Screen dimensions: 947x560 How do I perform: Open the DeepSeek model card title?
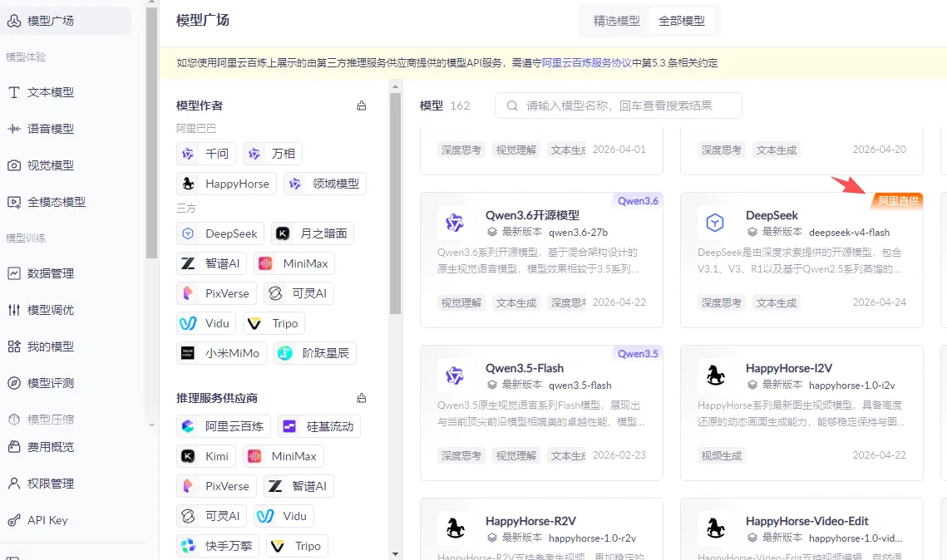click(772, 215)
